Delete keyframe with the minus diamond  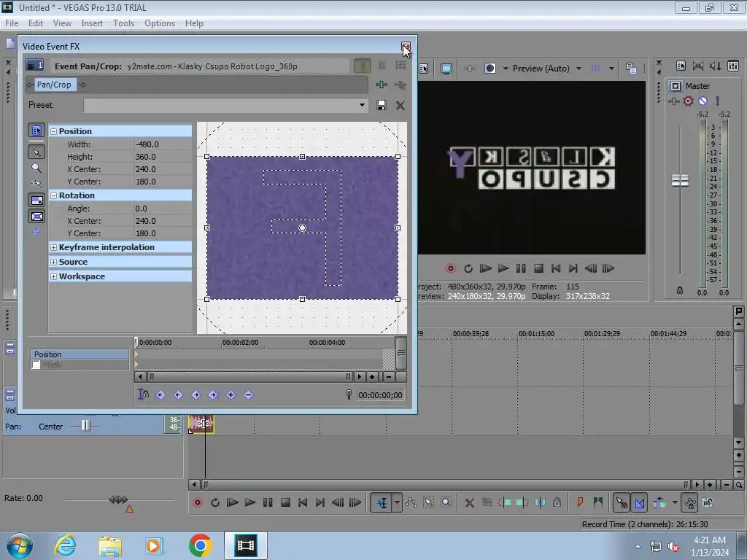point(248,394)
